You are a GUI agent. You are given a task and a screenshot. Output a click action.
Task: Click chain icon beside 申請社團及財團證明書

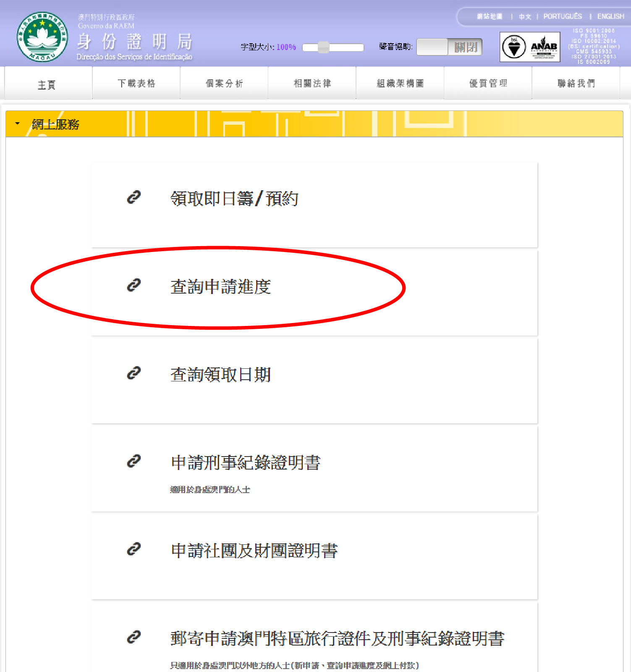pyautogui.click(x=134, y=549)
